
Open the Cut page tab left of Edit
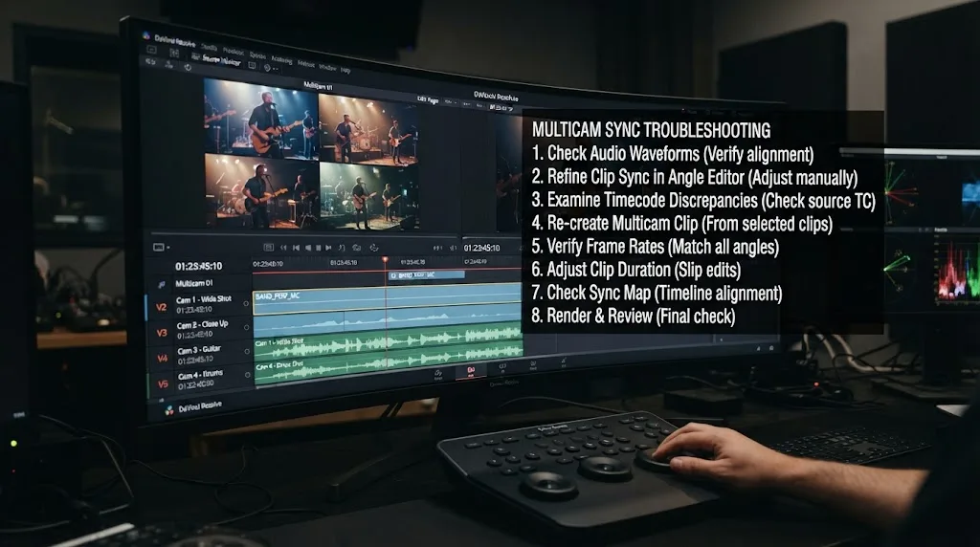coord(438,375)
